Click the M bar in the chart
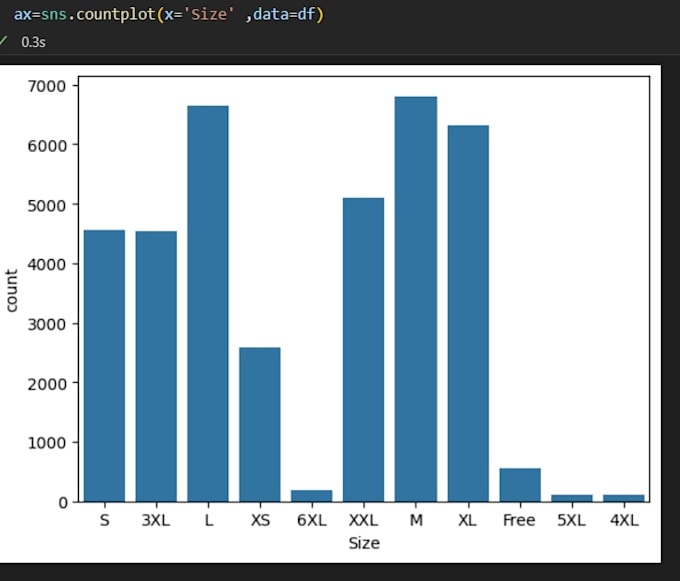 tap(416, 299)
